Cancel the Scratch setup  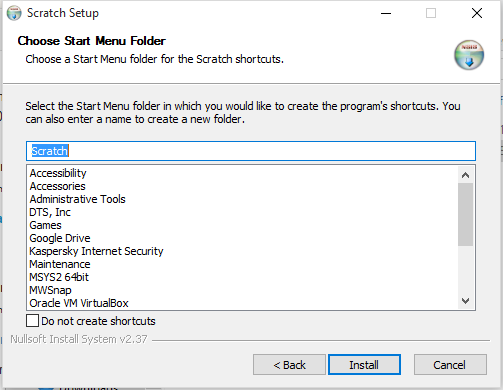tap(450, 365)
